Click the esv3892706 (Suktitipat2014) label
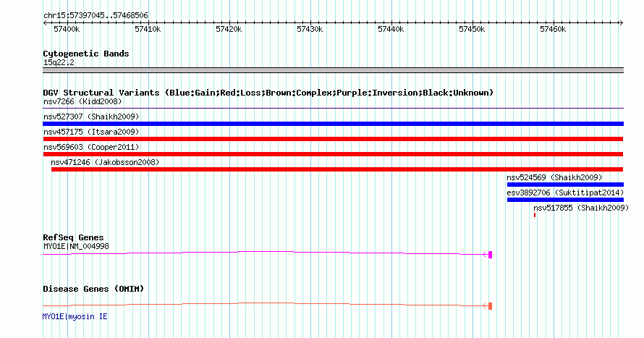Screen dimensions: 644x338 coord(565,193)
